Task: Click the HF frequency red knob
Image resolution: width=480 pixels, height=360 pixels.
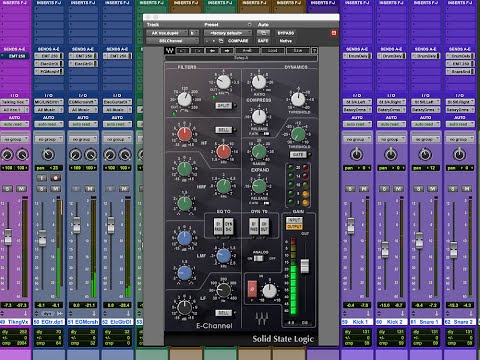Action: pyautogui.click(x=224, y=152)
